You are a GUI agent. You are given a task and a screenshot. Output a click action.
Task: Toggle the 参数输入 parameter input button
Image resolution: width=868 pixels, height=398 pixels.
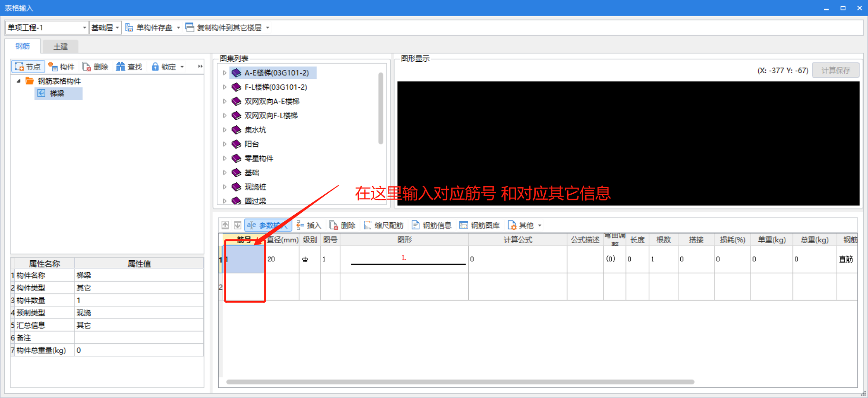pos(267,225)
